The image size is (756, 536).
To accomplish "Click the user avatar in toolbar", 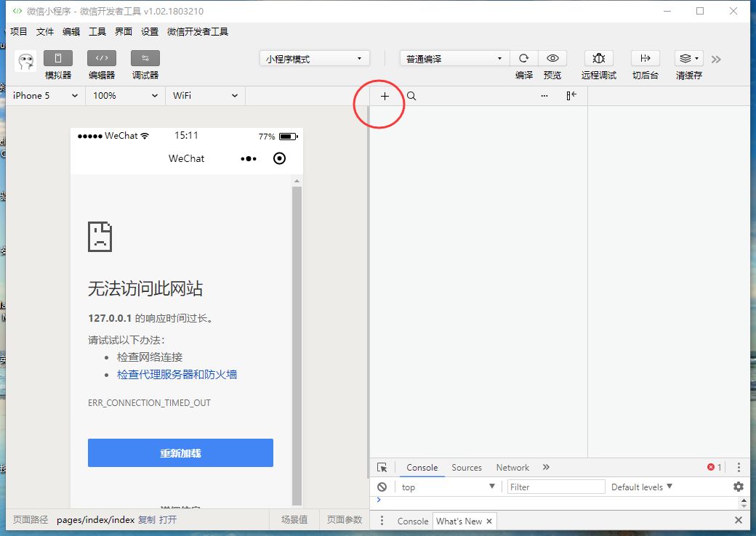I will click(x=25, y=61).
